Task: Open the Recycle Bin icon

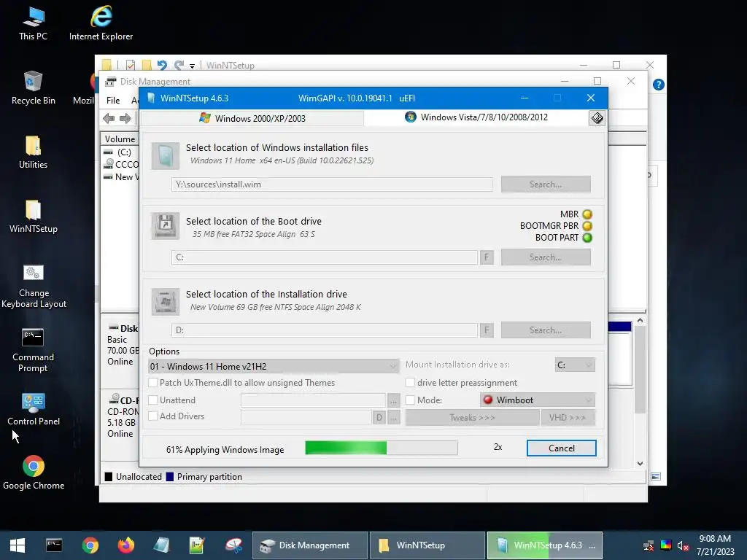Action: pyautogui.click(x=33, y=87)
